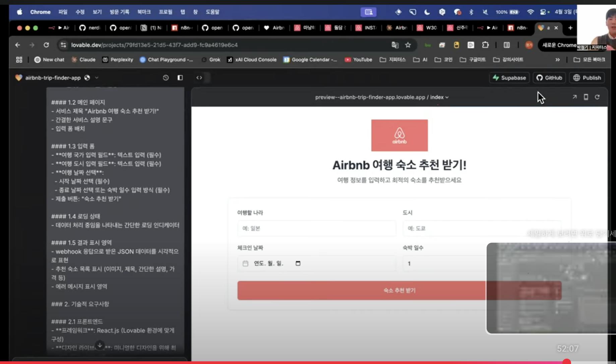
Task: Open the preview route 'index' dropdown
Action: point(439,97)
